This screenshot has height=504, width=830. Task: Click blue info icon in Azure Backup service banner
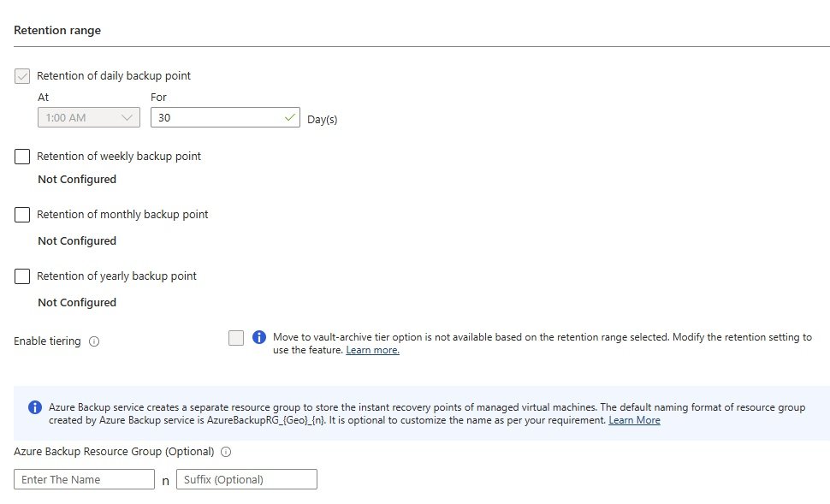pyautogui.click(x=35, y=407)
